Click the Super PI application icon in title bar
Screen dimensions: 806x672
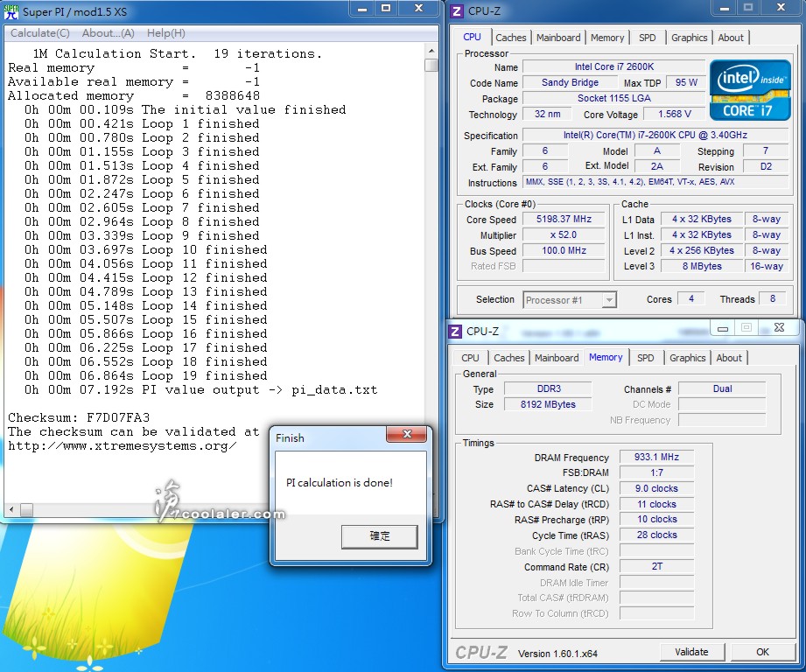[11, 11]
